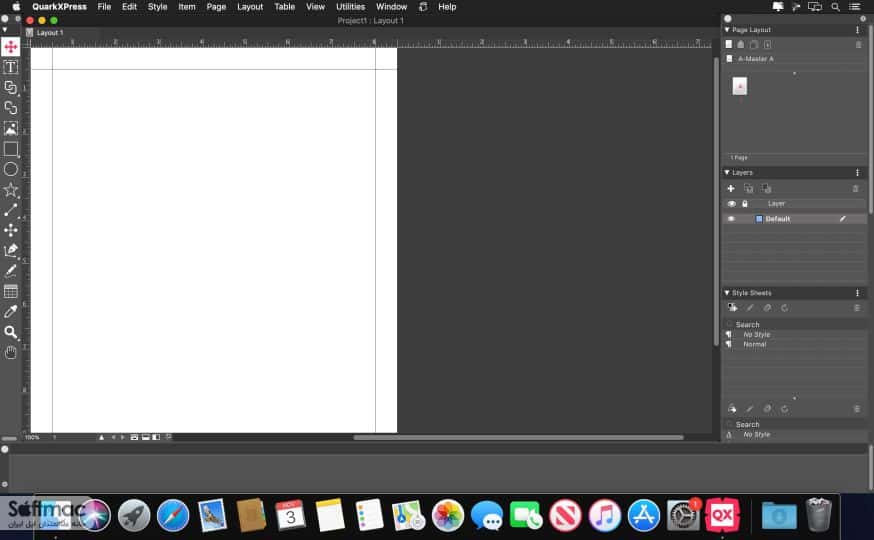Open the Item menu

pyautogui.click(x=187, y=7)
